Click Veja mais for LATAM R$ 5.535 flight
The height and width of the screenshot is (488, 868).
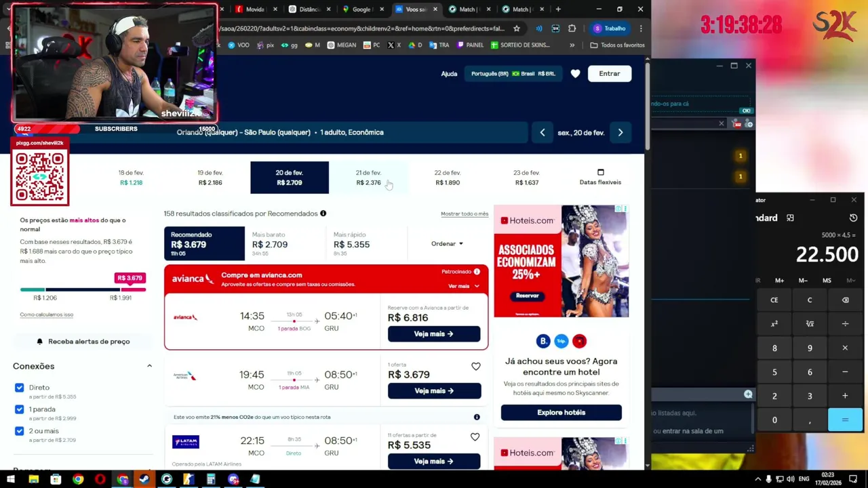tap(434, 462)
